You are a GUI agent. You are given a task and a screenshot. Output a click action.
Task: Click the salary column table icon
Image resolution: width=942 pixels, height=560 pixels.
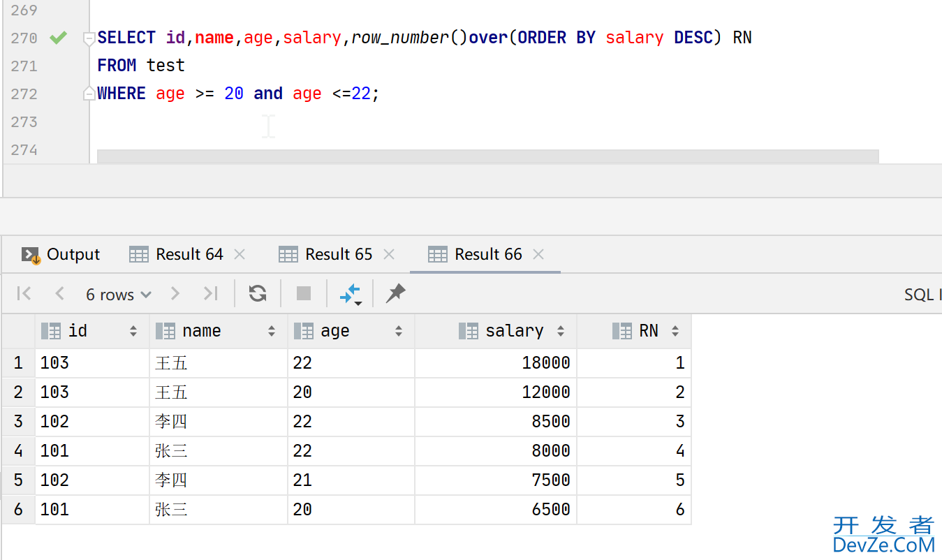(469, 331)
